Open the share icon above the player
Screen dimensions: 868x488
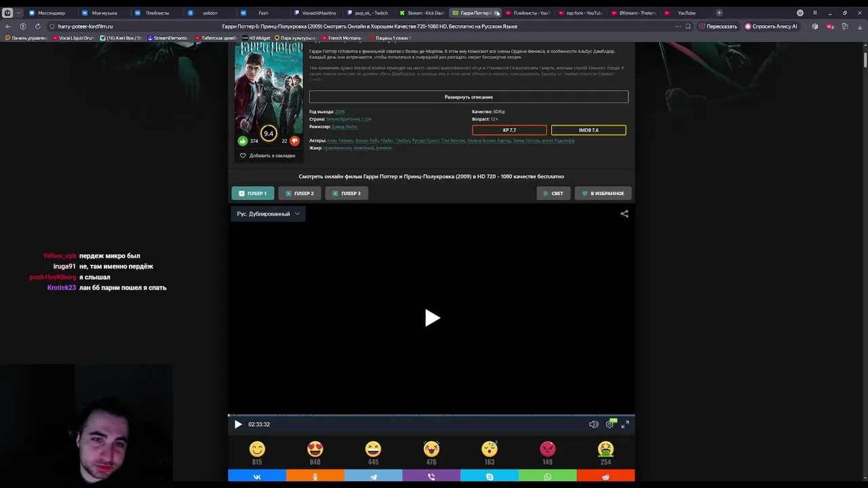(x=625, y=213)
